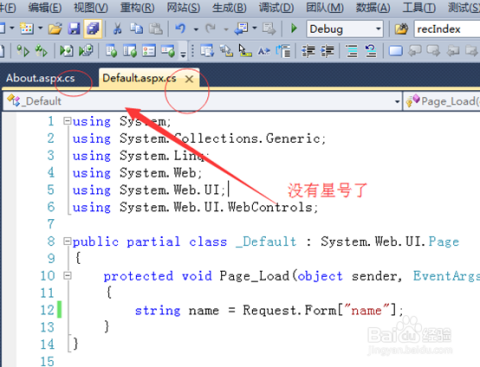This screenshot has width=480, height=367.
Task: Click 'Request.Form' on line 12
Action: 289,310
